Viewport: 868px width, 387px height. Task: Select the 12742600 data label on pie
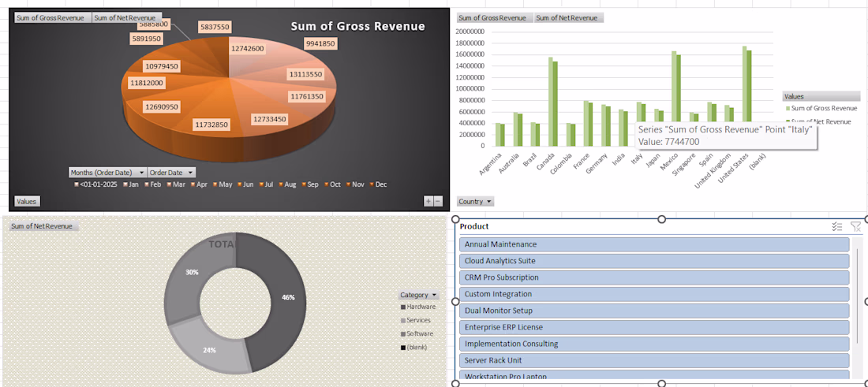(248, 49)
